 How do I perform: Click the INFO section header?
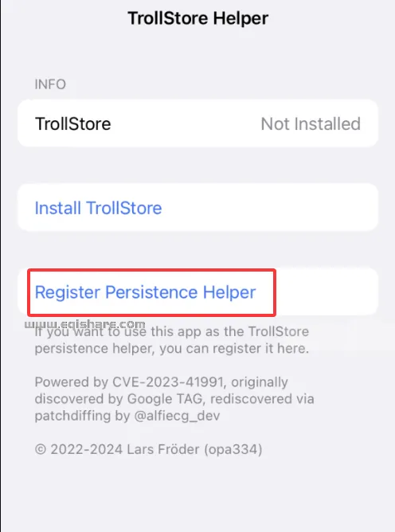[50, 84]
